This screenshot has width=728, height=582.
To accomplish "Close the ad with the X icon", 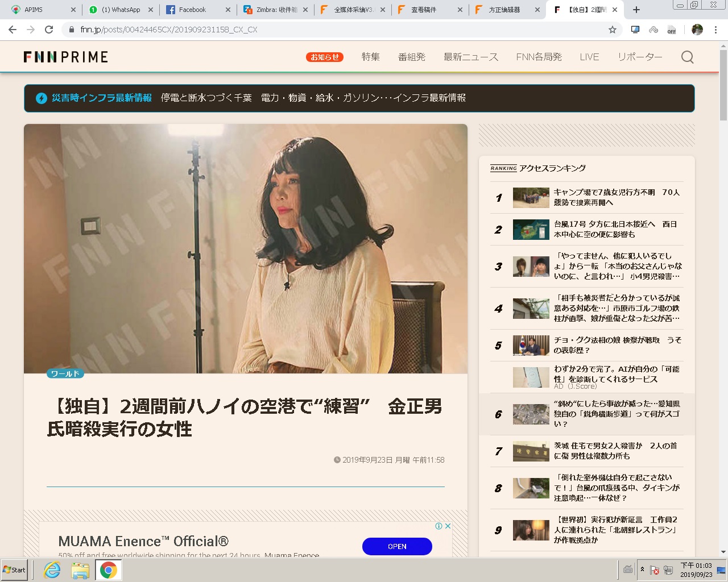I will [448, 526].
